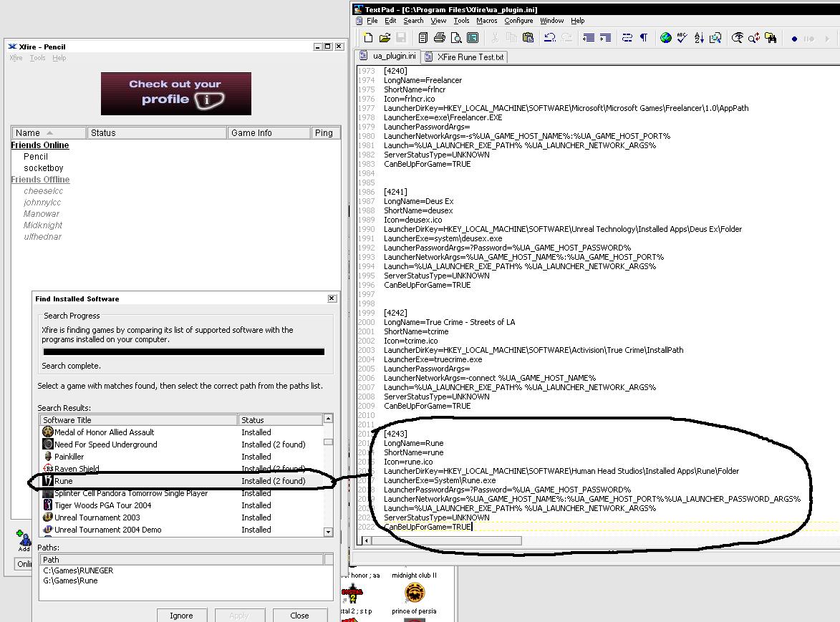This screenshot has width=840, height=622.
Task: Open the Replace tool in TextPad's toolbar
Action: click(754, 37)
